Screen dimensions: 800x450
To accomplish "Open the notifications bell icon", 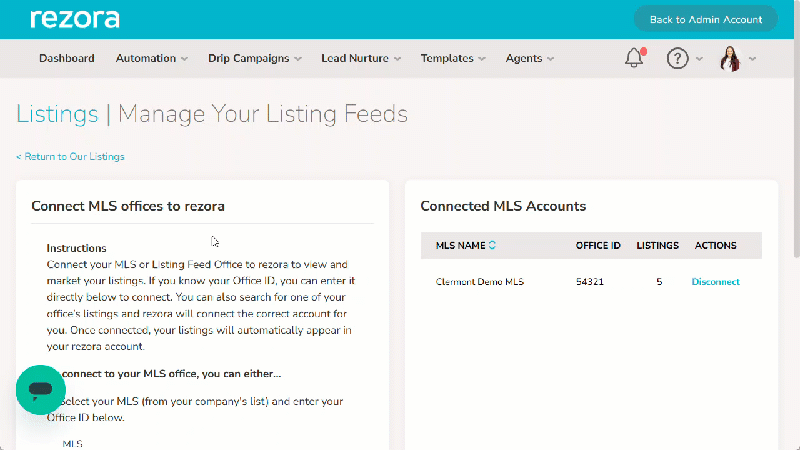I will pos(634,58).
